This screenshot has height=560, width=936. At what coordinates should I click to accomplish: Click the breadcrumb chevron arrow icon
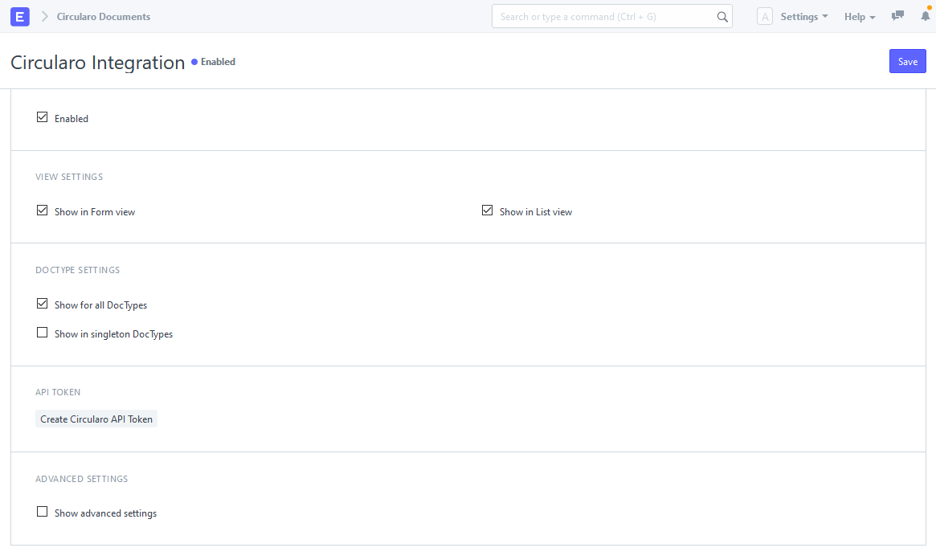coord(44,17)
